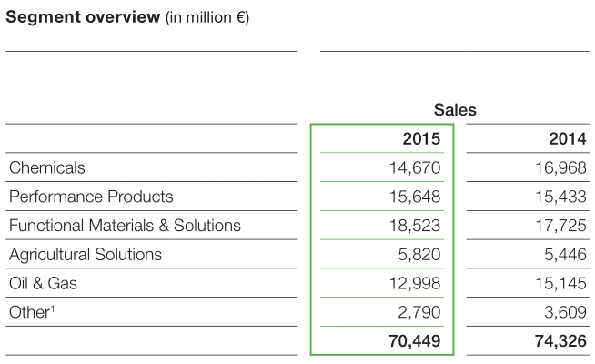The height and width of the screenshot is (364, 595).
Task: Select Performance Products 2015 value 15,648
Action: tap(417, 197)
